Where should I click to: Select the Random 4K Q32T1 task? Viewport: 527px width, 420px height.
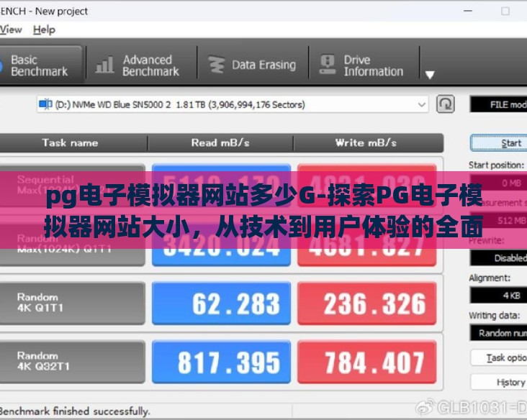click(x=72, y=362)
